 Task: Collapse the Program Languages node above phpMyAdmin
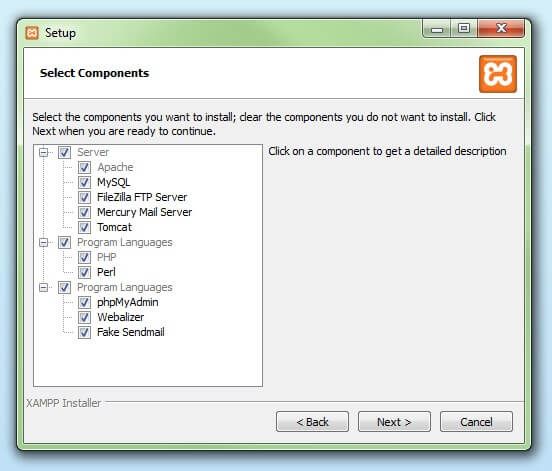(x=44, y=288)
